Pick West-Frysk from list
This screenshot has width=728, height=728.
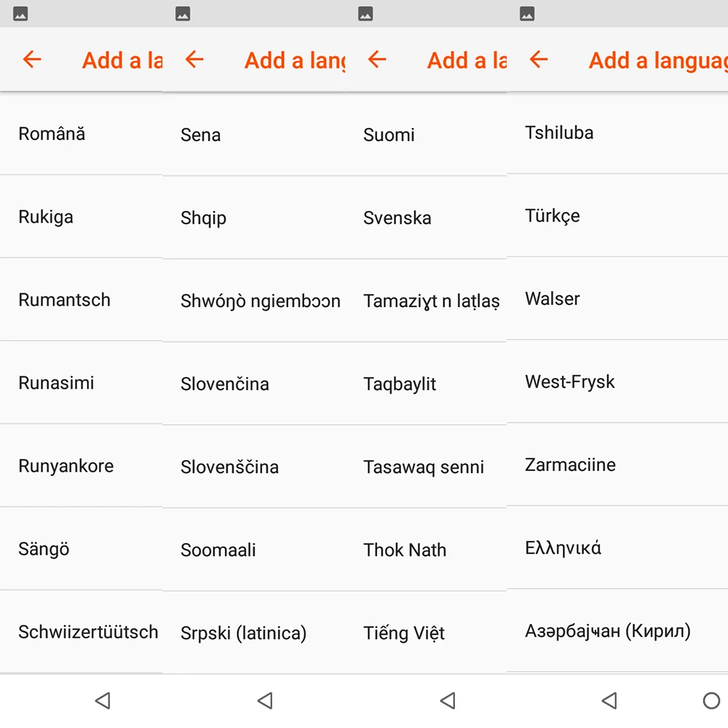click(617, 381)
